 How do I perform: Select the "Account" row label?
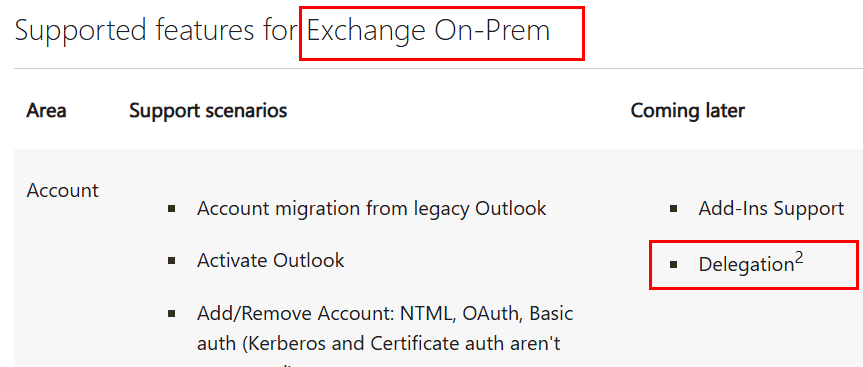click(x=63, y=190)
